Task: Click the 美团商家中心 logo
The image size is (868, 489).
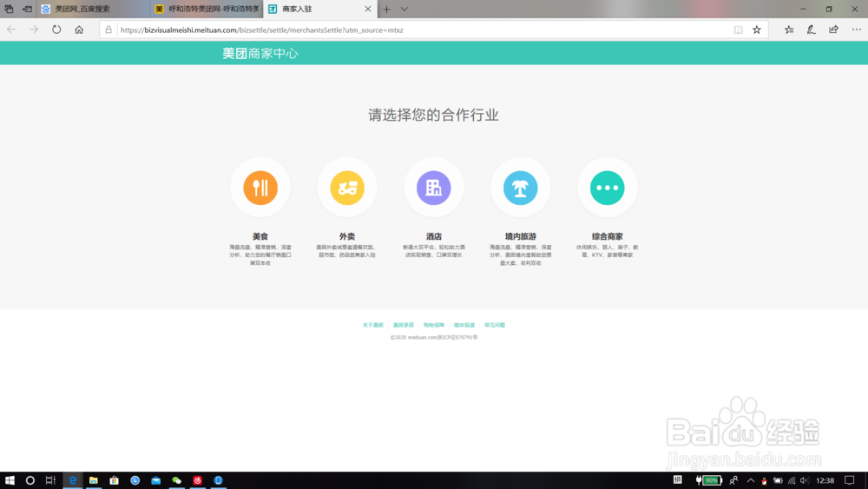Action: coord(260,53)
